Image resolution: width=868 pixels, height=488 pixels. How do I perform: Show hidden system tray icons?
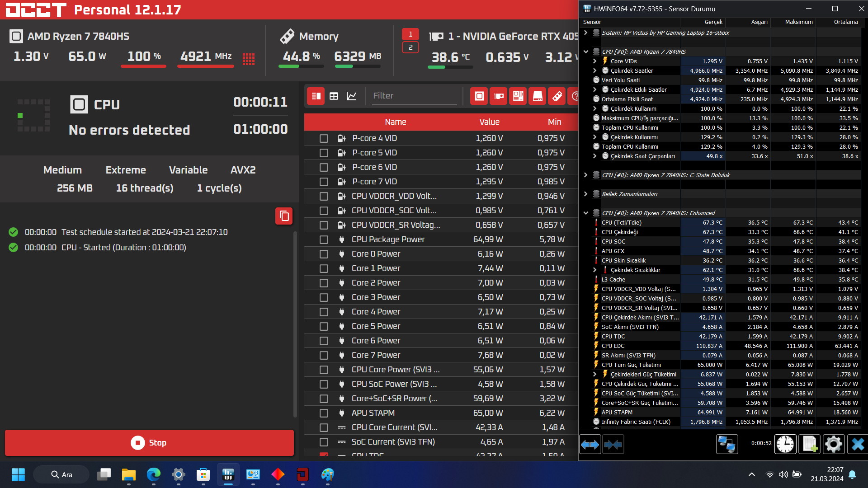click(x=752, y=474)
